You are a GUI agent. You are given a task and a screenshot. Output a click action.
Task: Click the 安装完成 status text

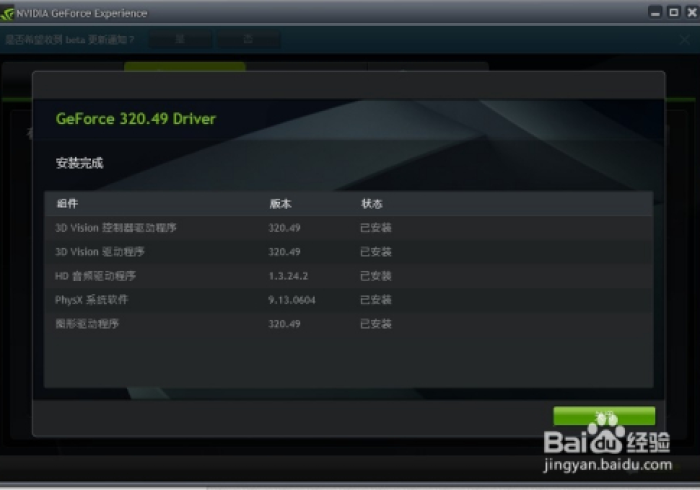click(79, 162)
